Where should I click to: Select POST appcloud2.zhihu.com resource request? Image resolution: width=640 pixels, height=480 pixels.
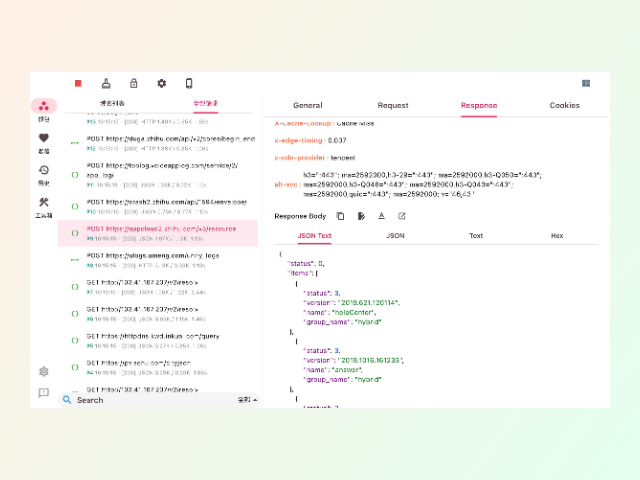pyautogui.click(x=158, y=233)
